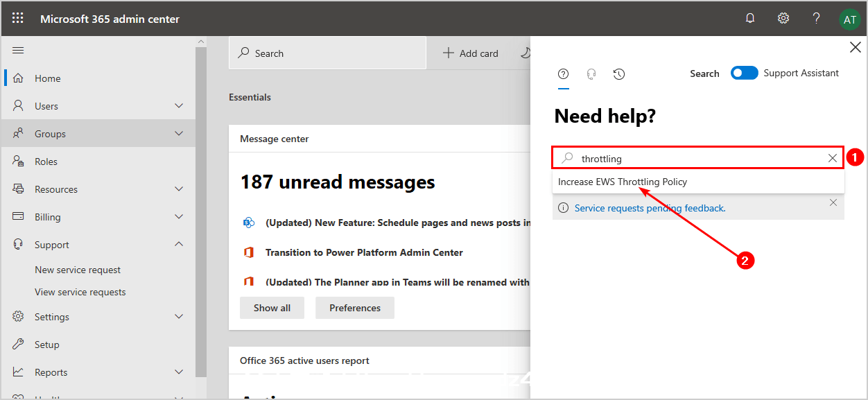Image resolution: width=868 pixels, height=400 pixels.
Task: Select the help tab question mark icon
Action: click(x=564, y=73)
